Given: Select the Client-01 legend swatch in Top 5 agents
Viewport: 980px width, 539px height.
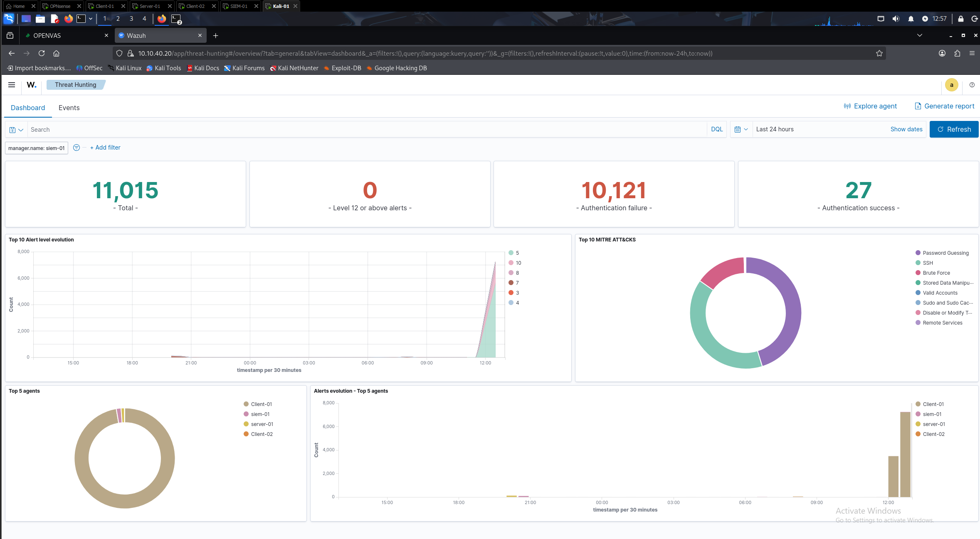Looking at the screenshot, I should click(245, 404).
